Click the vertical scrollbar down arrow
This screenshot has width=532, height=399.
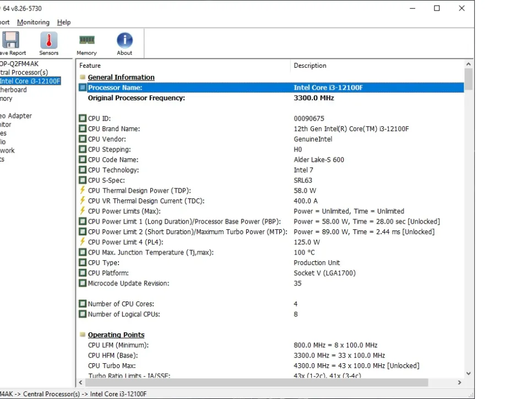(x=469, y=373)
